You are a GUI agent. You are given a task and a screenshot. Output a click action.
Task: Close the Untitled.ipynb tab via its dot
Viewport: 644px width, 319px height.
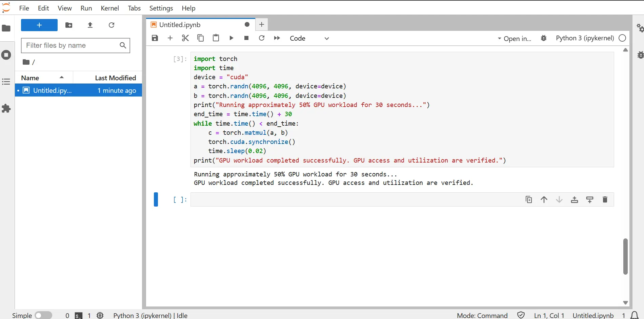pyautogui.click(x=247, y=24)
